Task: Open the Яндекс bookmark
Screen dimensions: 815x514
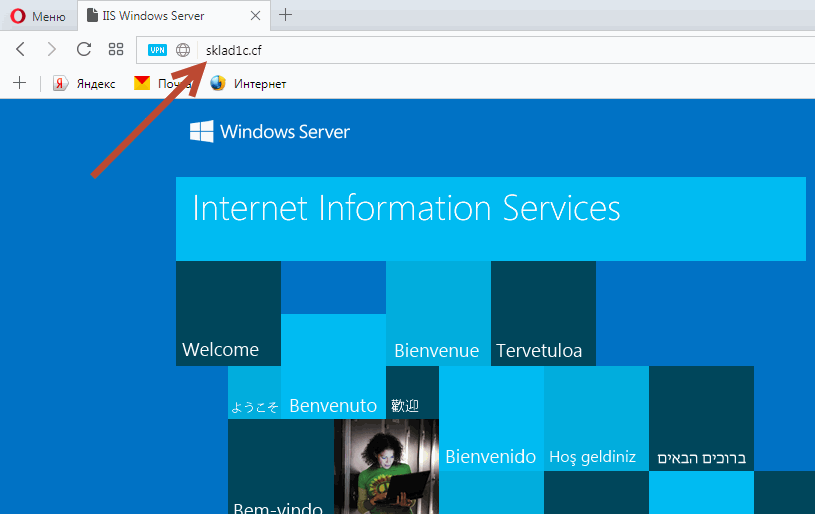Action: tap(84, 83)
